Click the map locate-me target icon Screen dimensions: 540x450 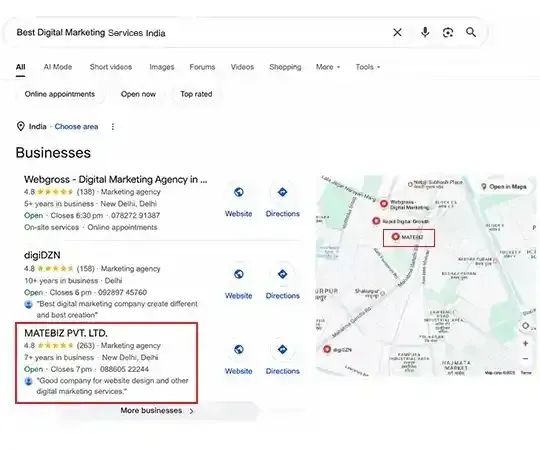[526, 325]
